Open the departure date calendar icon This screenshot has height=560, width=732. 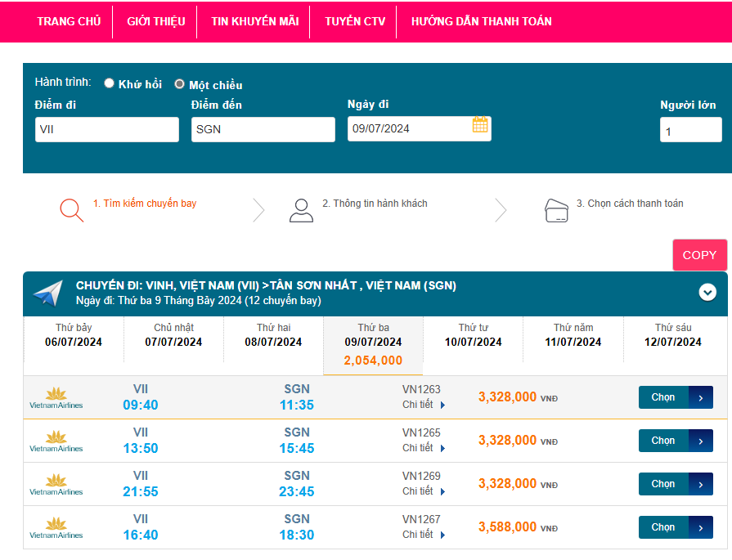(x=480, y=125)
